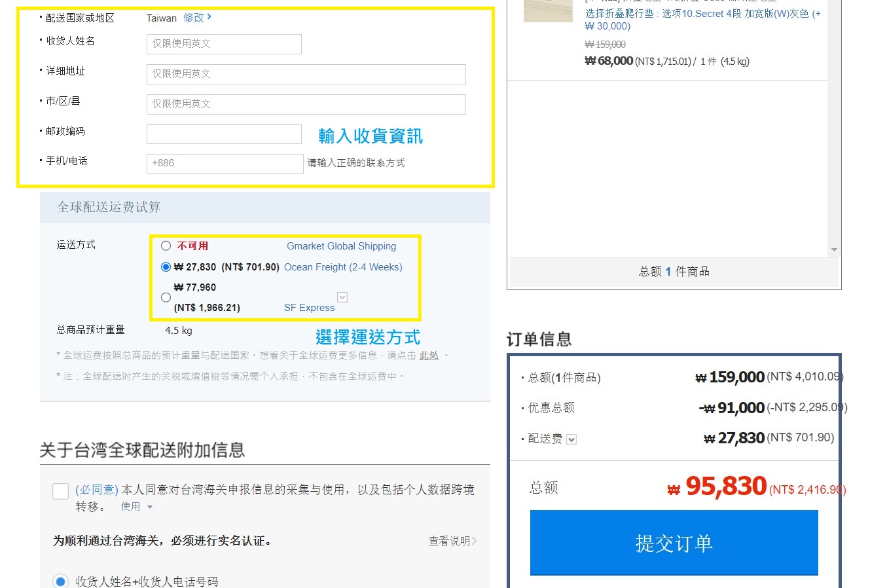Click the 市/区/县 input field
This screenshot has height=588, width=887.
click(x=306, y=104)
